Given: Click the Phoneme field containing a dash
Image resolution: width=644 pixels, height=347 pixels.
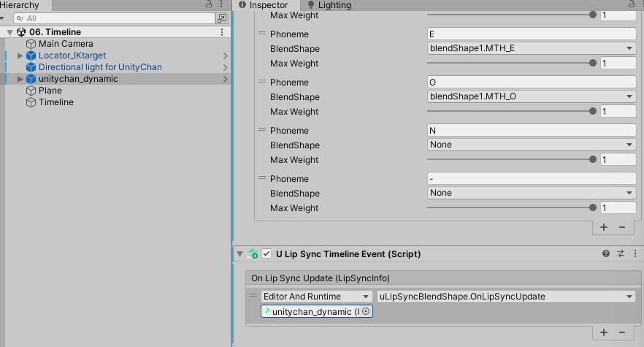Looking at the screenshot, I should (532, 178).
